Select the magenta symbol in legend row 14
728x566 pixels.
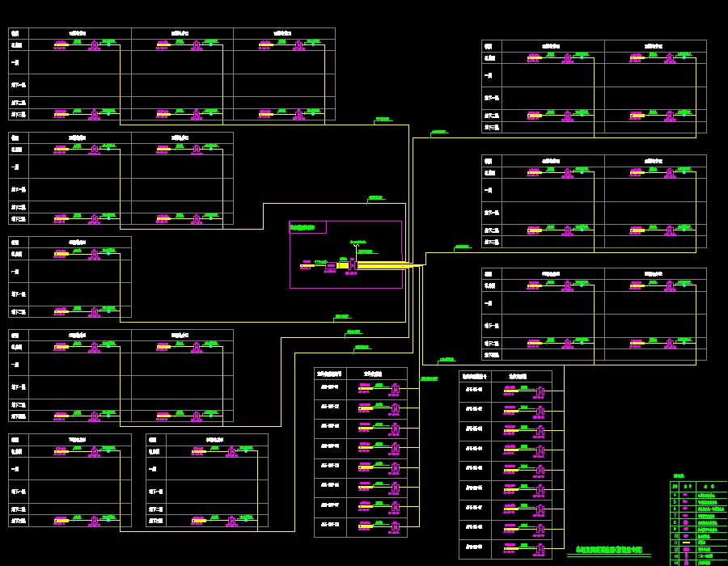[x=686, y=563]
